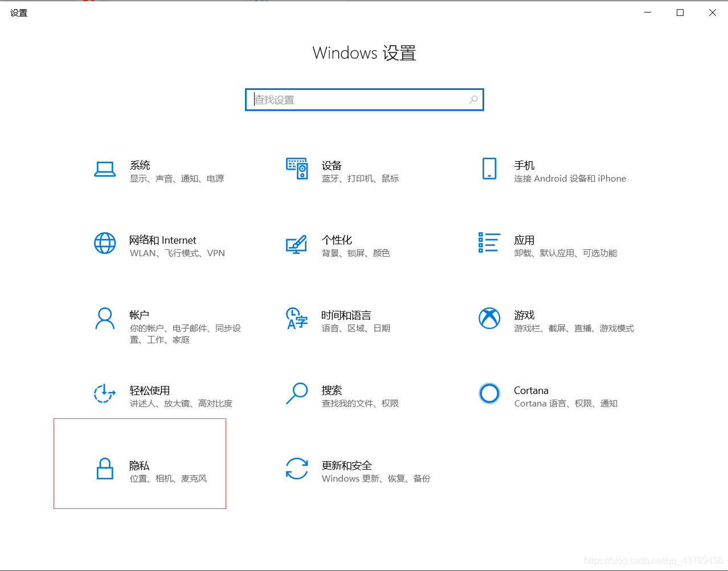Open the 系统 settings title
Screen dimensions: 728x571
(x=140, y=165)
